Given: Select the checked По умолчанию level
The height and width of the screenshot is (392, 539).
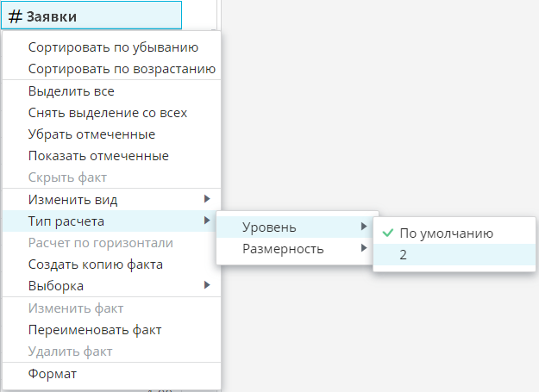Looking at the screenshot, I should click(446, 233).
